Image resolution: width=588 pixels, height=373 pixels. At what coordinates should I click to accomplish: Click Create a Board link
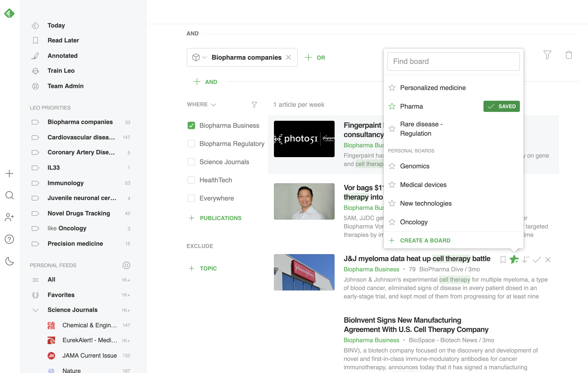coord(425,240)
